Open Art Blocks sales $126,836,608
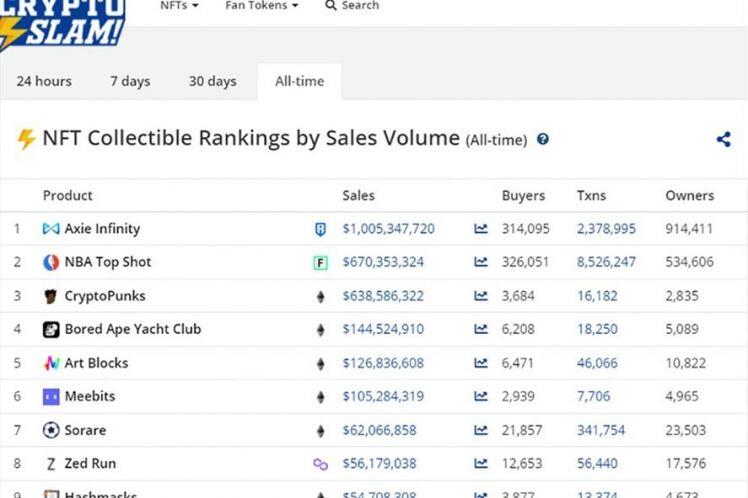This screenshot has width=748, height=498. [x=383, y=363]
